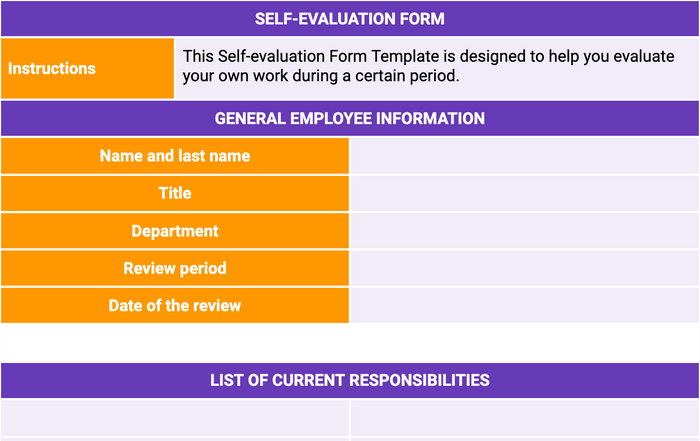This screenshot has width=700, height=441.
Task: Select the blank Date of the review field
Action: click(525, 306)
